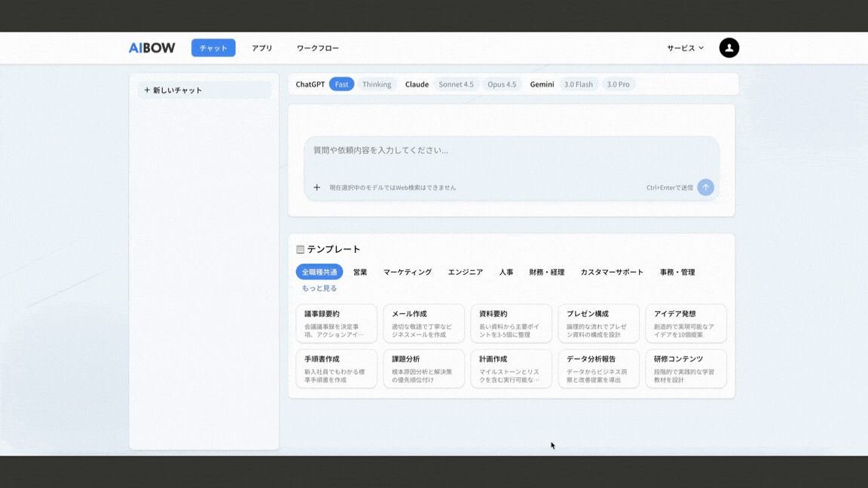Switch to マーケティング template category
Viewport: 868px width, 488px height.
(407, 272)
